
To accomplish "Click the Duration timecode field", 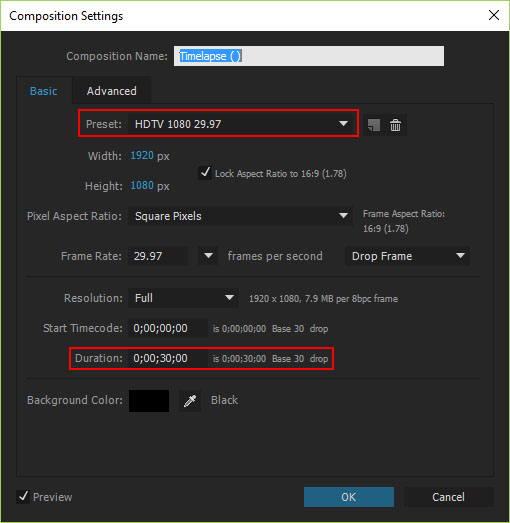I will click(167, 358).
